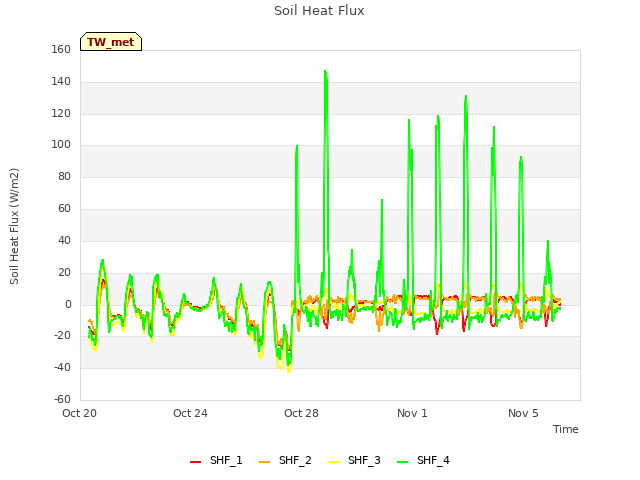Click the 60 y-axis tick label

pyautogui.click(x=64, y=209)
